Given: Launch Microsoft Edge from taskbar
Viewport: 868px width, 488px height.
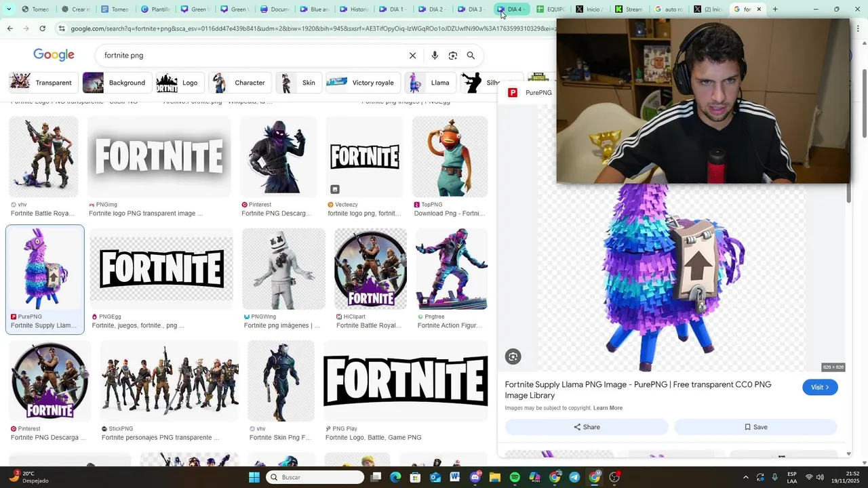Looking at the screenshot, I should [395, 477].
